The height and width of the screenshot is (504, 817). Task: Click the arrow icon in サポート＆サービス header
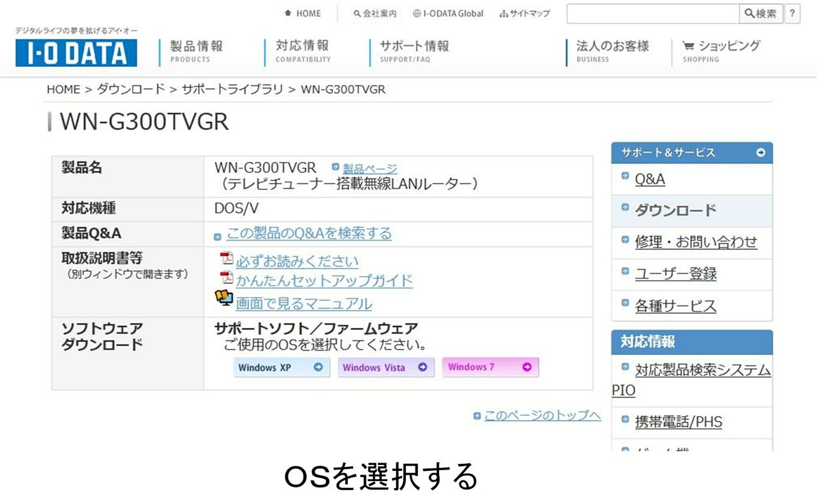760,152
